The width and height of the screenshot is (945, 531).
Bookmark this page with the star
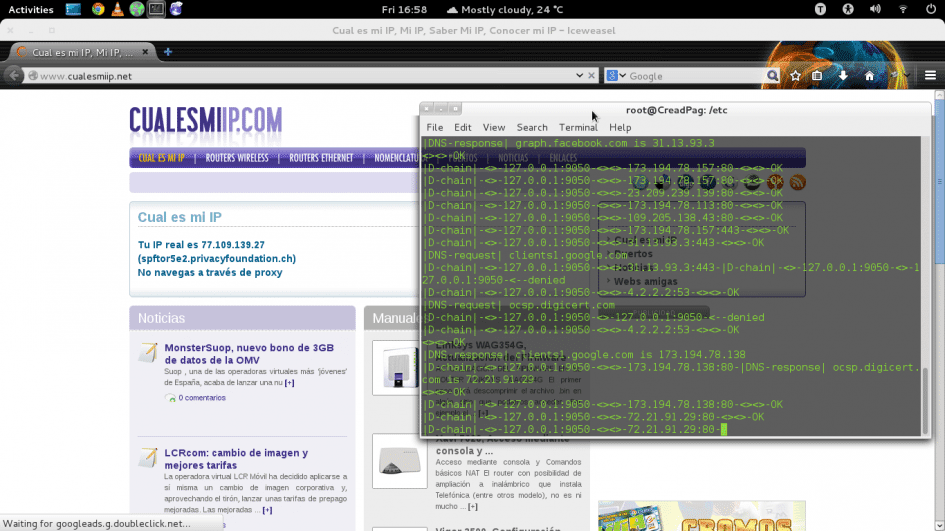point(796,76)
